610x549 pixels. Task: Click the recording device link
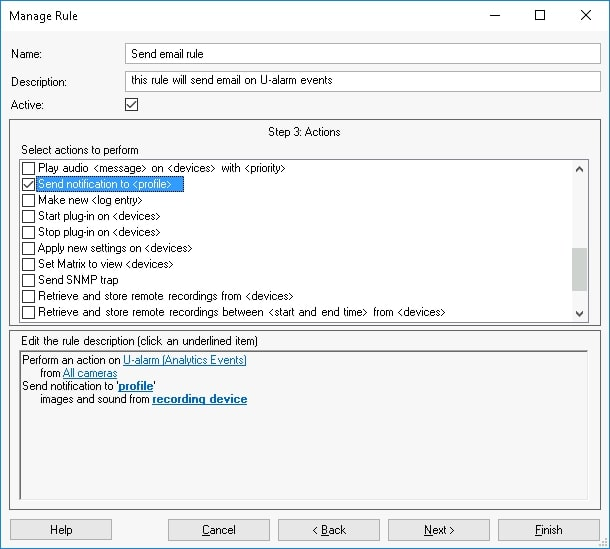click(x=199, y=399)
